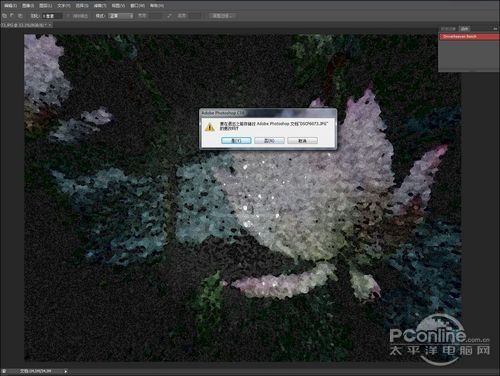This screenshot has width=500, height=376.
Task: Click the Refine Edge button in options bar
Action: [x=222, y=16]
